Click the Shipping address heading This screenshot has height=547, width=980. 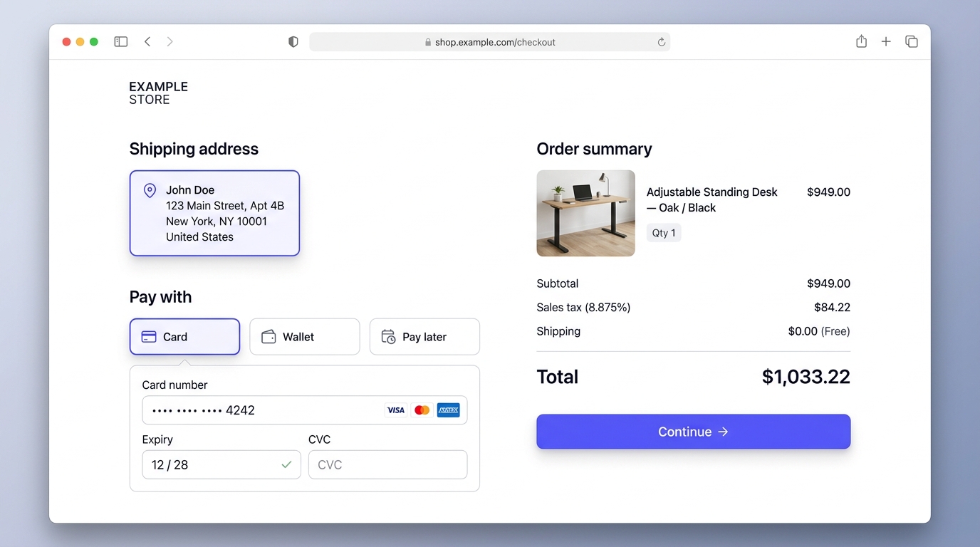[x=194, y=149]
